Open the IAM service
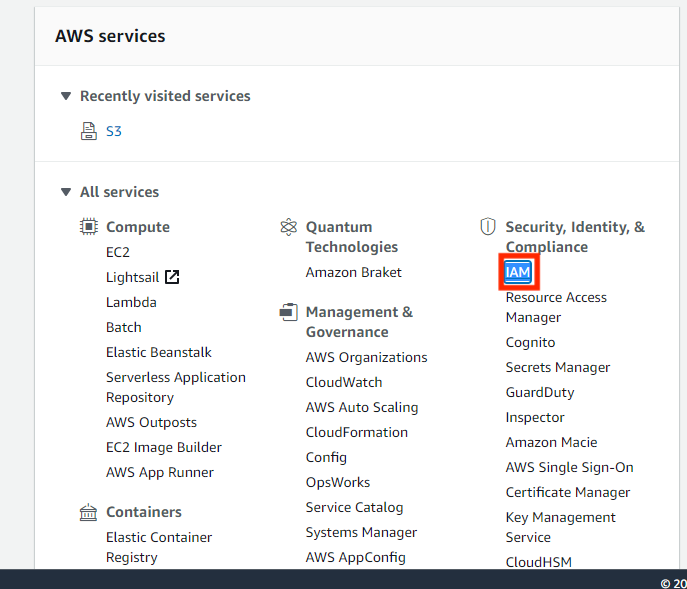Screen dimensions: 687x589 pos(518,272)
